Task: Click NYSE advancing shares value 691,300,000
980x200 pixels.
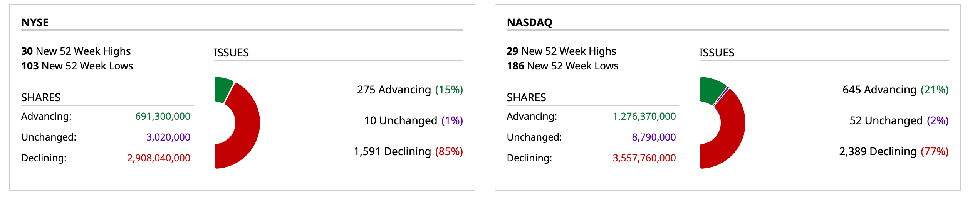Action: tap(163, 117)
